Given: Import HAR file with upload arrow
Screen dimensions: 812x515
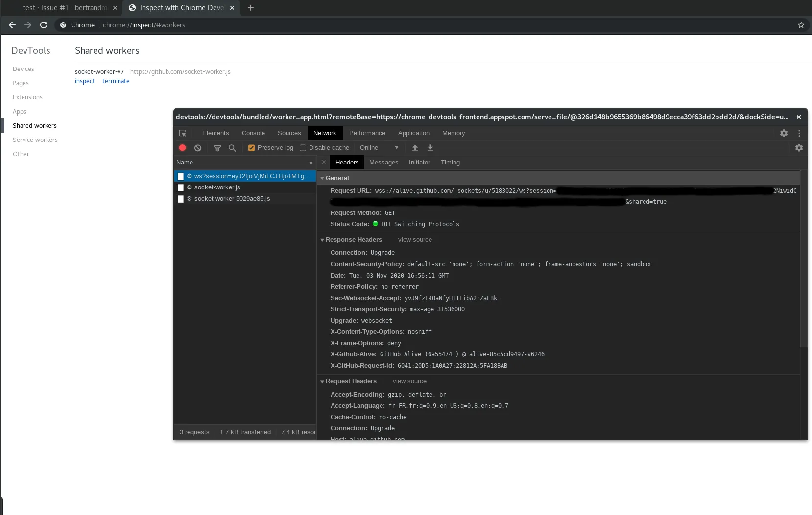Looking at the screenshot, I should pos(415,148).
